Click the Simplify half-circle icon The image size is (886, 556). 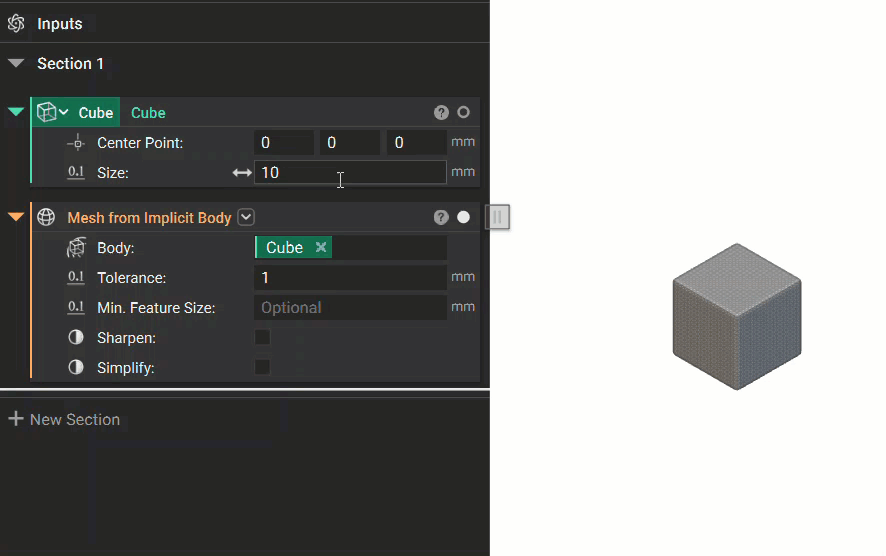click(x=76, y=367)
